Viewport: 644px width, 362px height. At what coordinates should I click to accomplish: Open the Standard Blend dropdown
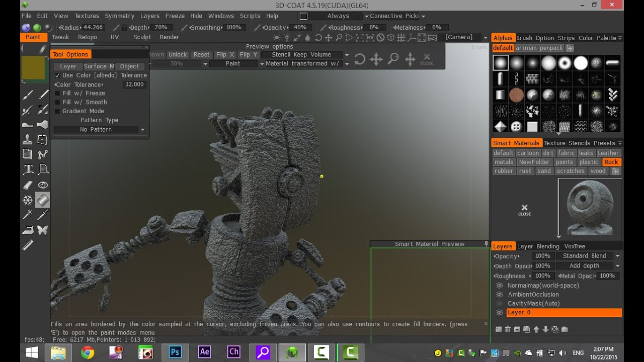point(588,256)
